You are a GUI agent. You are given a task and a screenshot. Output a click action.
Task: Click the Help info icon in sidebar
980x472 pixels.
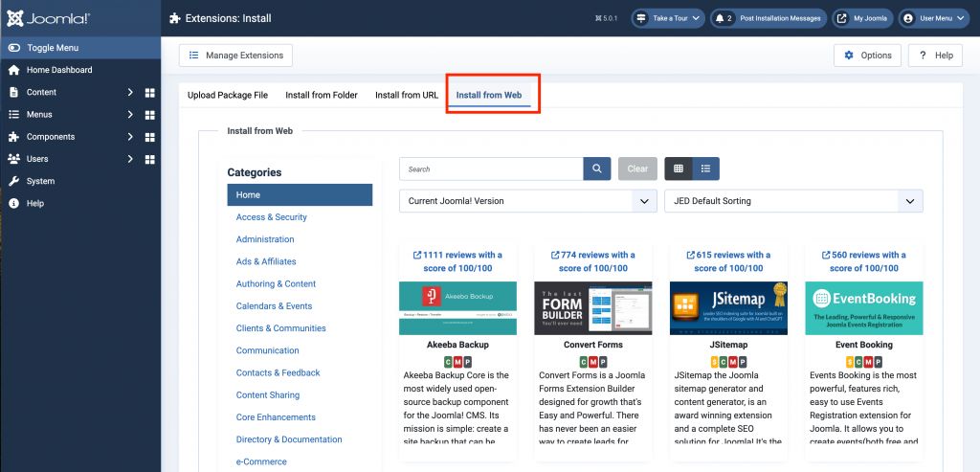click(x=13, y=203)
